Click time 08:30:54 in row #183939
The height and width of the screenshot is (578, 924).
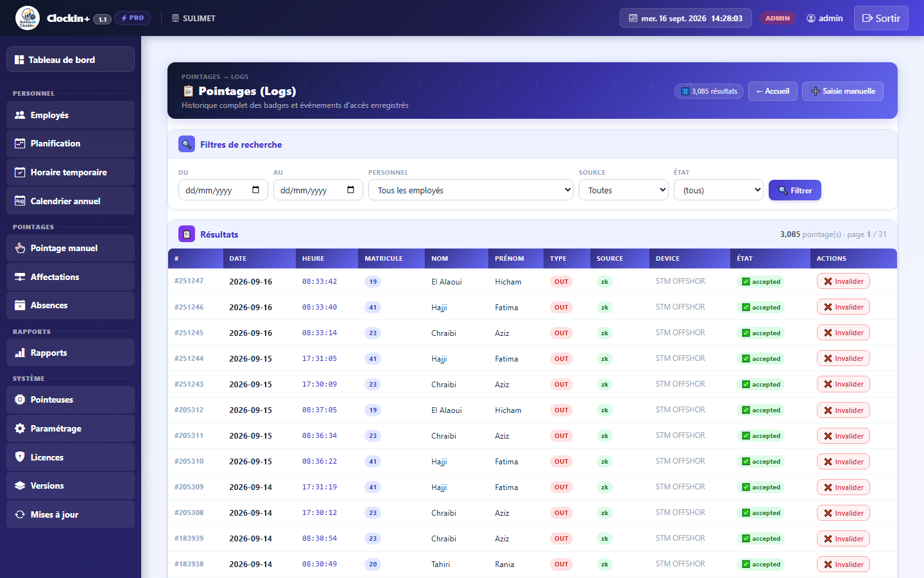tap(320, 538)
